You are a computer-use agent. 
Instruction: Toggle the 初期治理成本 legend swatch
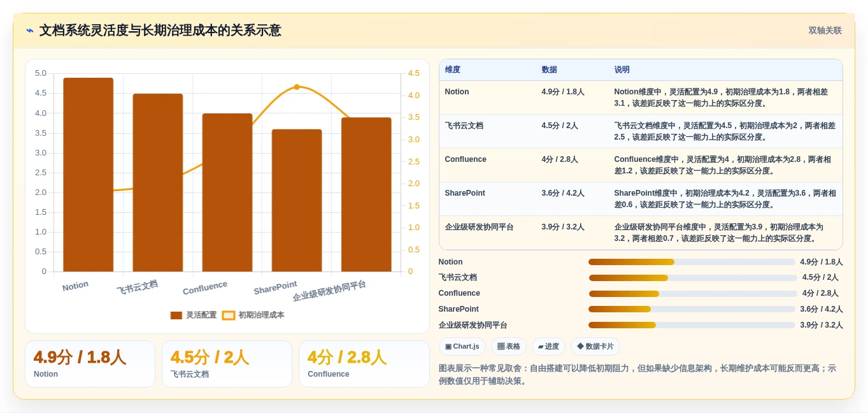[x=229, y=315]
